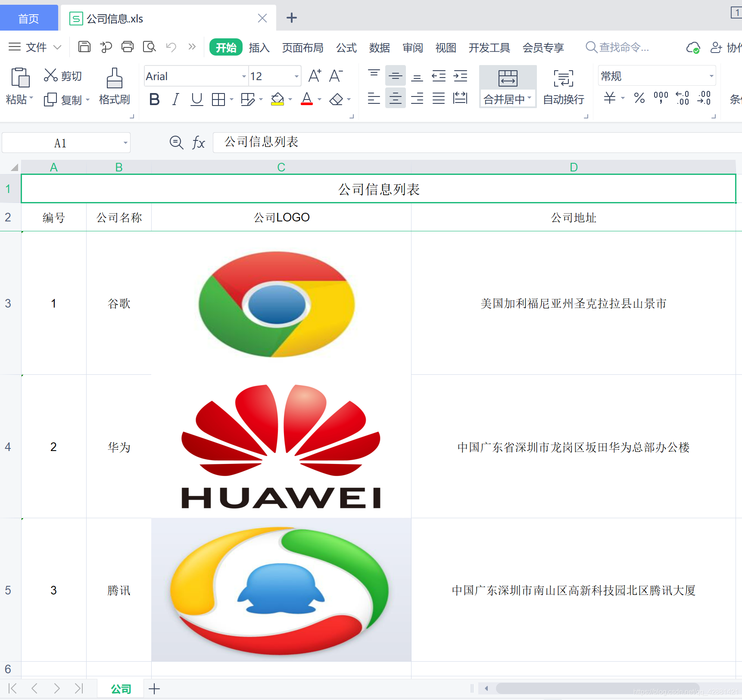Open the number format 常规 dropdown

[x=711, y=76]
